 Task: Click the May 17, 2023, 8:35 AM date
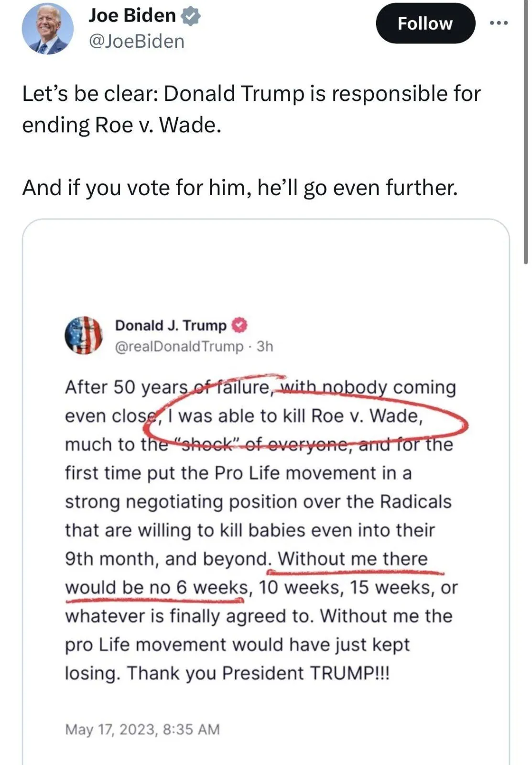tap(142, 729)
